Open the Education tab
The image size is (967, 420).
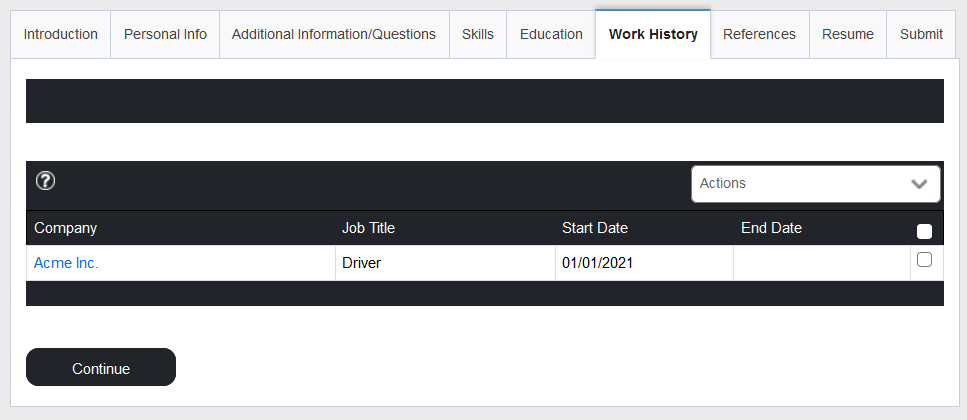(551, 35)
